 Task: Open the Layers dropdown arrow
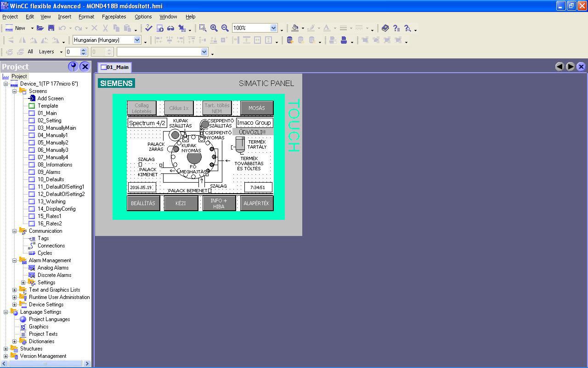[61, 52]
